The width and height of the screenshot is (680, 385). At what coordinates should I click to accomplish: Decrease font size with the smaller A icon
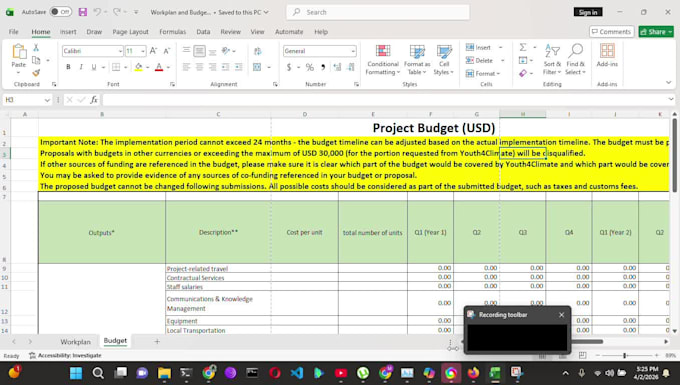(x=167, y=51)
